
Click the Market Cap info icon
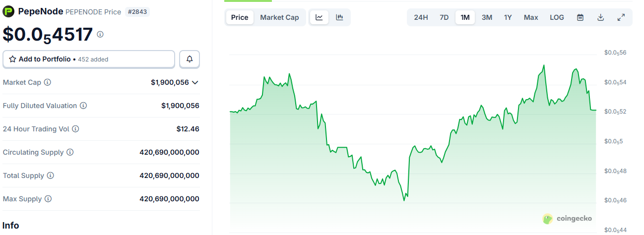point(48,82)
